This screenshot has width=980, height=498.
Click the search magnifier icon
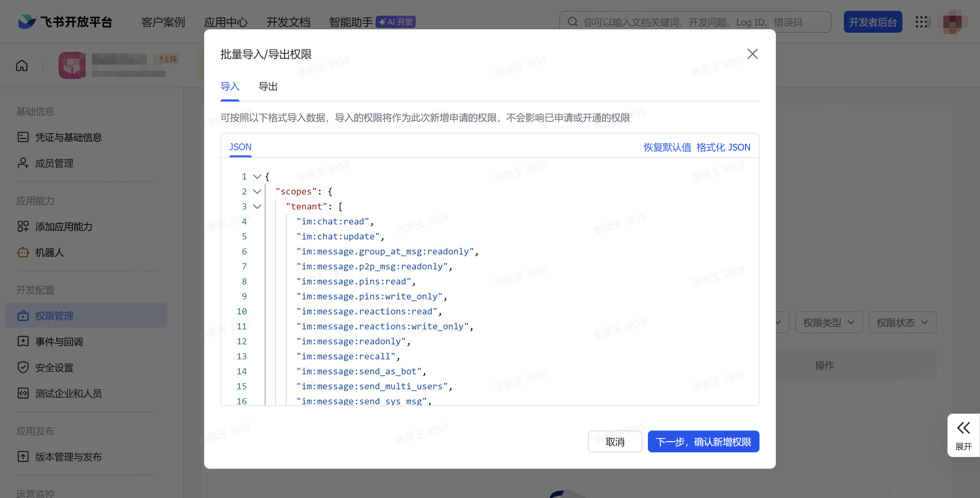(573, 22)
